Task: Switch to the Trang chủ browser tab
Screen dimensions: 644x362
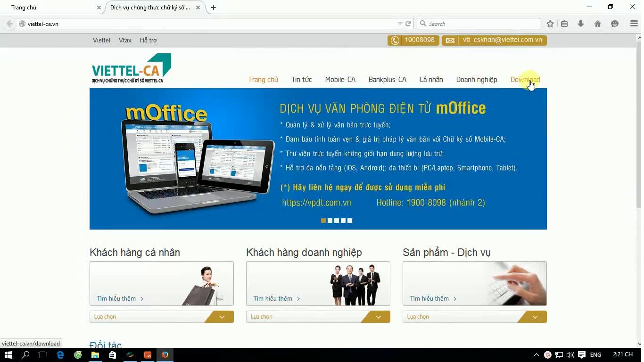Action: tap(52, 8)
